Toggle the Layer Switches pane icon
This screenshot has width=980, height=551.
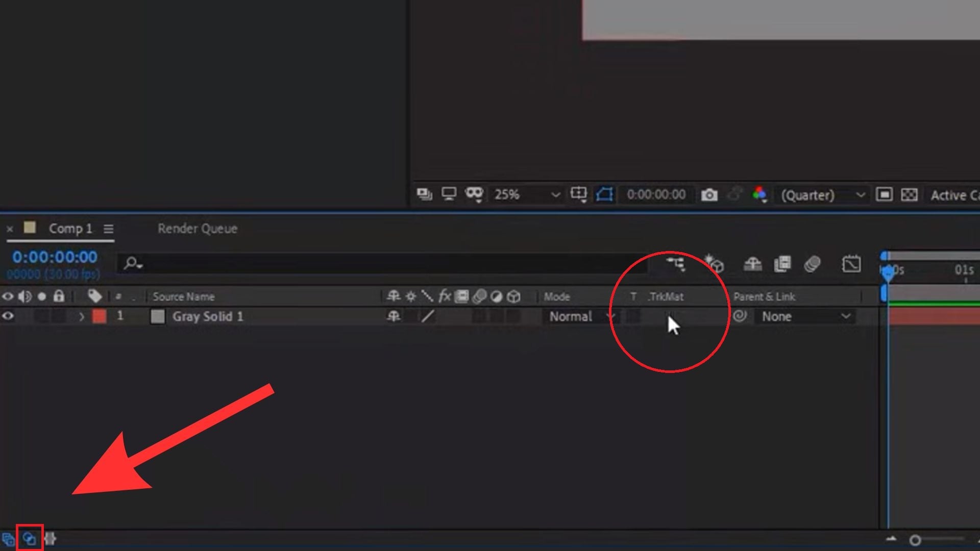pyautogui.click(x=8, y=539)
